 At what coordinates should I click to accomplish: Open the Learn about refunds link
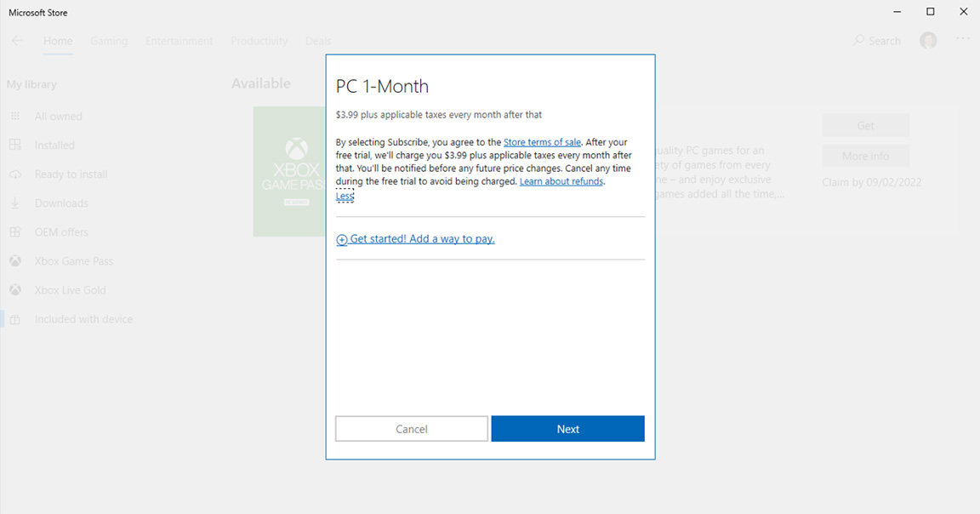561,181
